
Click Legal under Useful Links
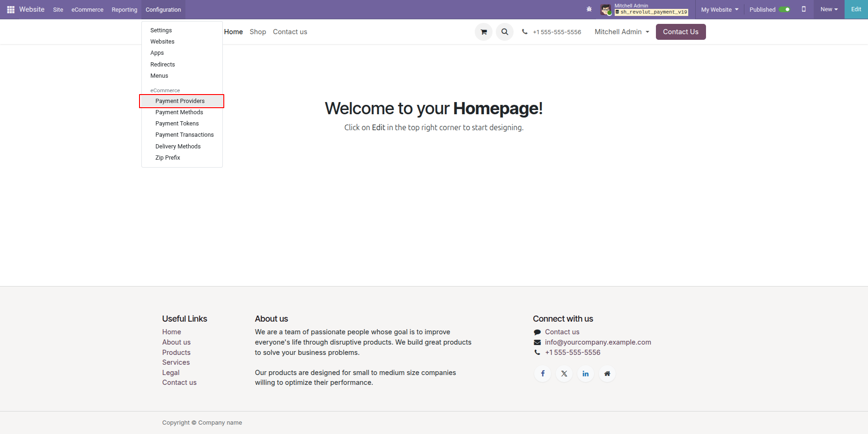pos(171,373)
